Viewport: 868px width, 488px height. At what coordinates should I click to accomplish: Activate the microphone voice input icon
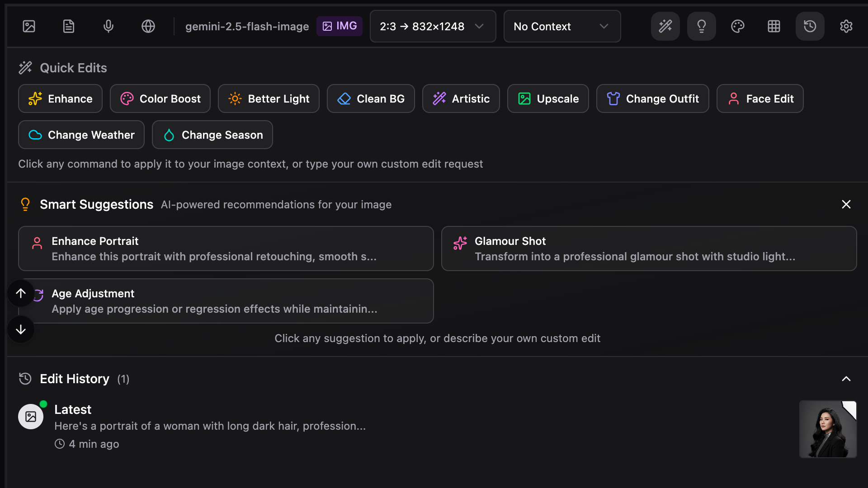coord(108,26)
